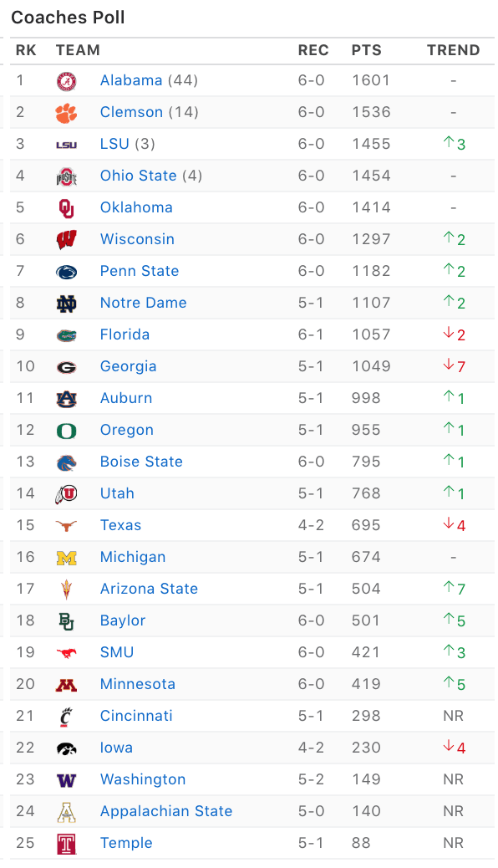Viewport: 498px width, 868px height.
Task: Open the Penn State team page
Action: (x=140, y=271)
